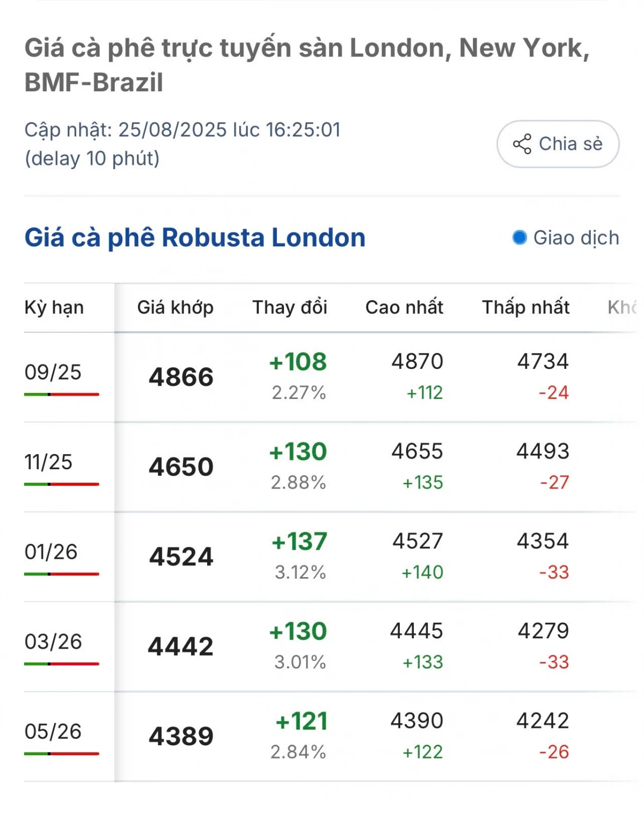
Task: Click the range bar under 09/25
Action: coord(62,394)
